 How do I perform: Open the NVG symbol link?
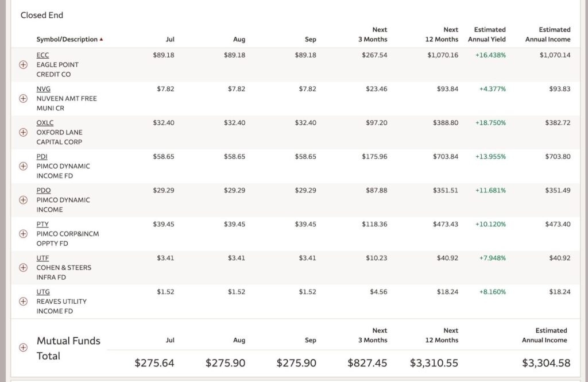43,89
